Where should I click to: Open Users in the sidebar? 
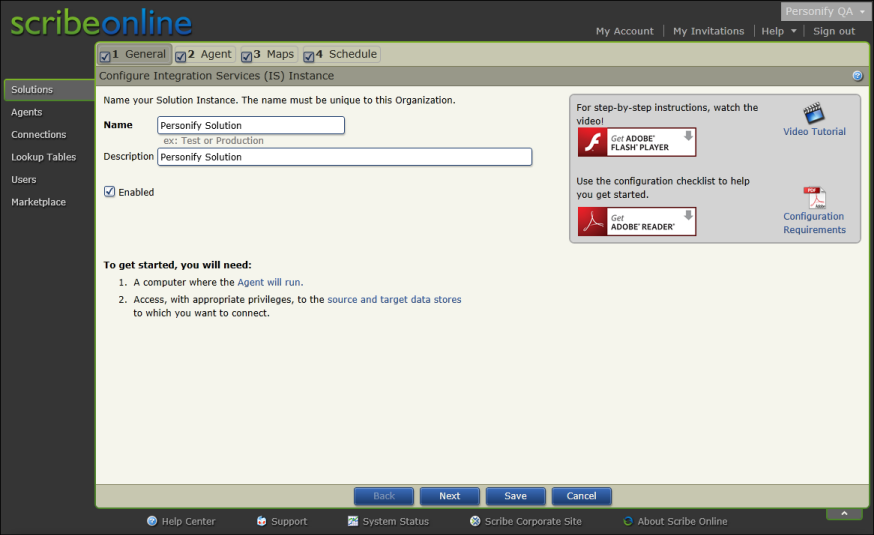point(23,179)
